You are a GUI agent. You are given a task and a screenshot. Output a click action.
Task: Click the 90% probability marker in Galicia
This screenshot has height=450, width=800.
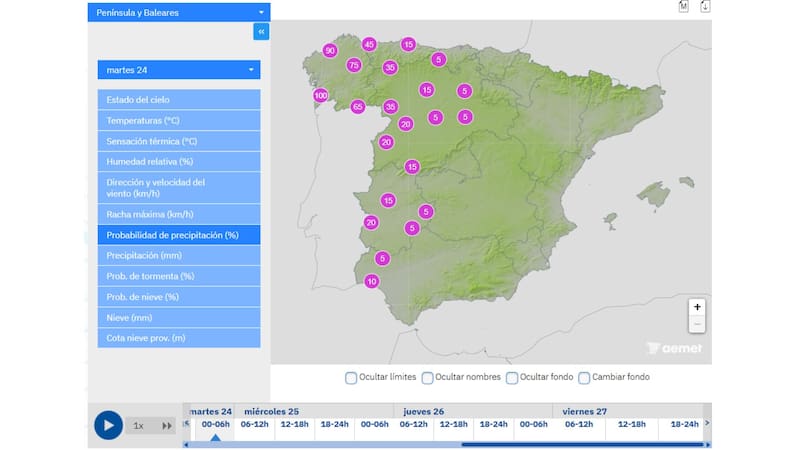click(330, 51)
